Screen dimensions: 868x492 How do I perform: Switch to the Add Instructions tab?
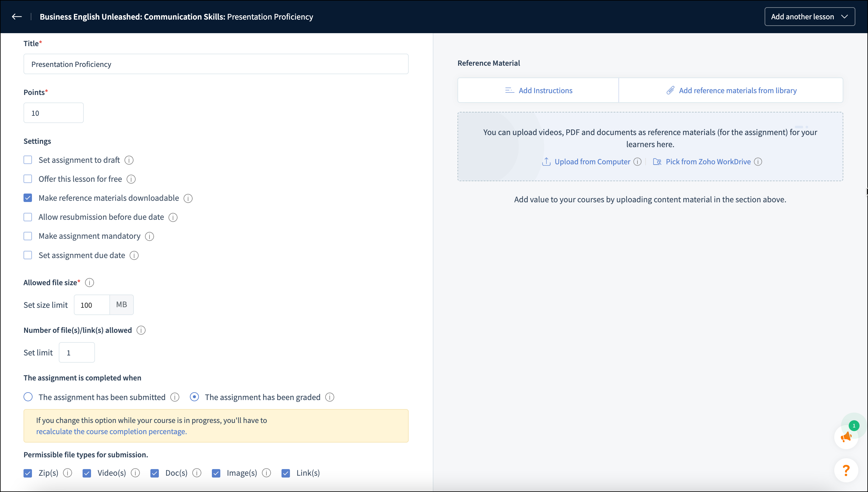tap(538, 90)
